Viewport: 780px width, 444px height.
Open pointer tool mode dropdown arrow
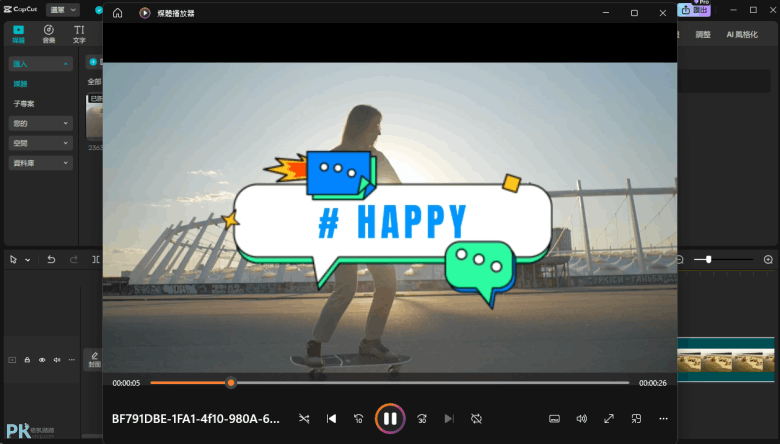pos(28,260)
